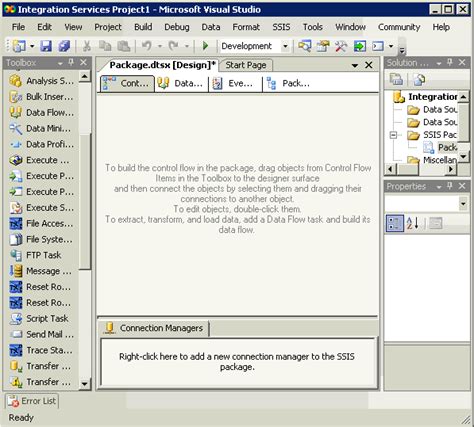Screen dimensions: 474x427
Task: Toggle auto-hide pin on Properties panel
Action: point(450,186)
